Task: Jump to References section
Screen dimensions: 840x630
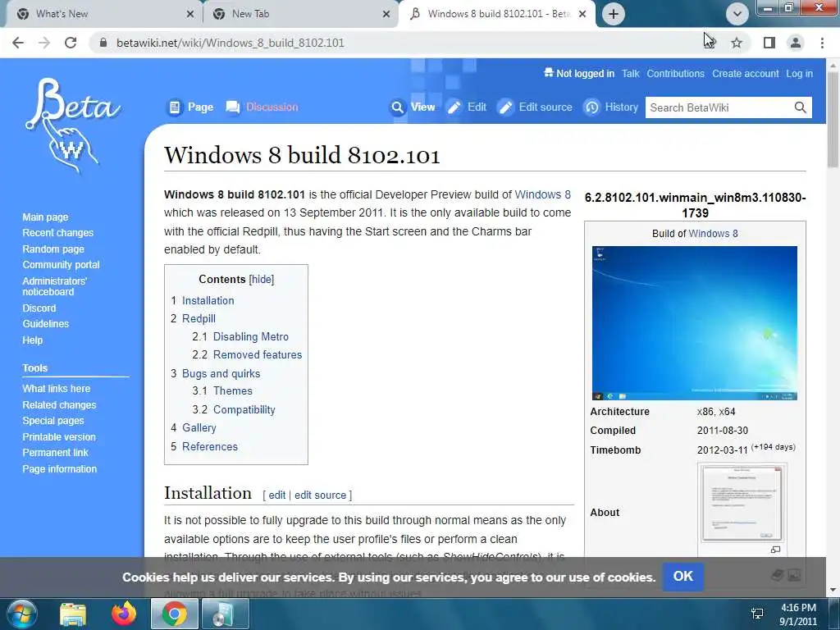Action: pyautogui.click(x=210, y=446)
